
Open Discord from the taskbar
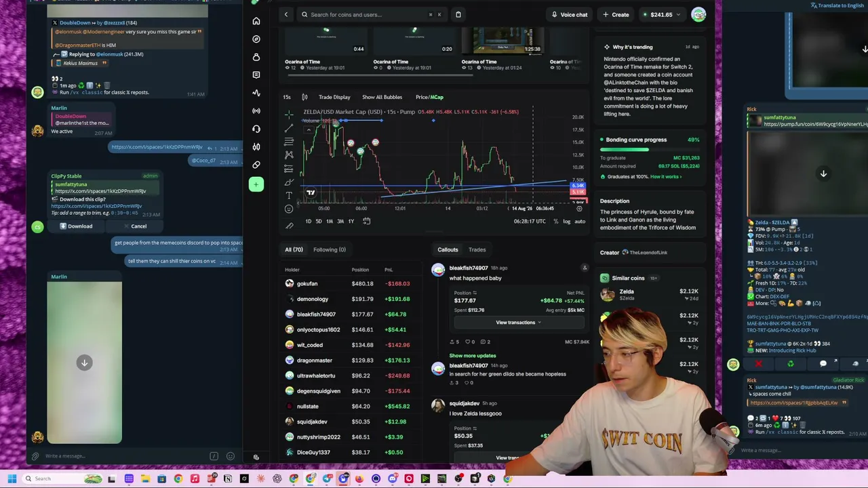point(393,479)
